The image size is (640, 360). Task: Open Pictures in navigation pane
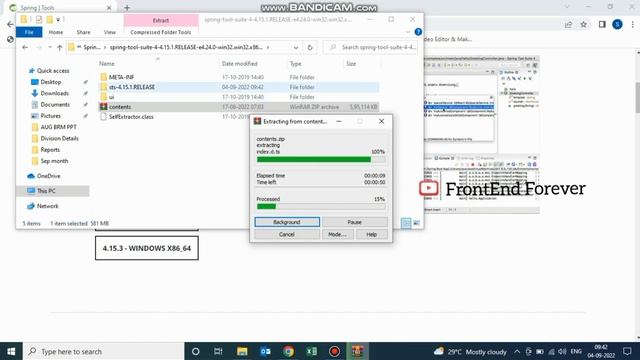[x=50, y=116]
